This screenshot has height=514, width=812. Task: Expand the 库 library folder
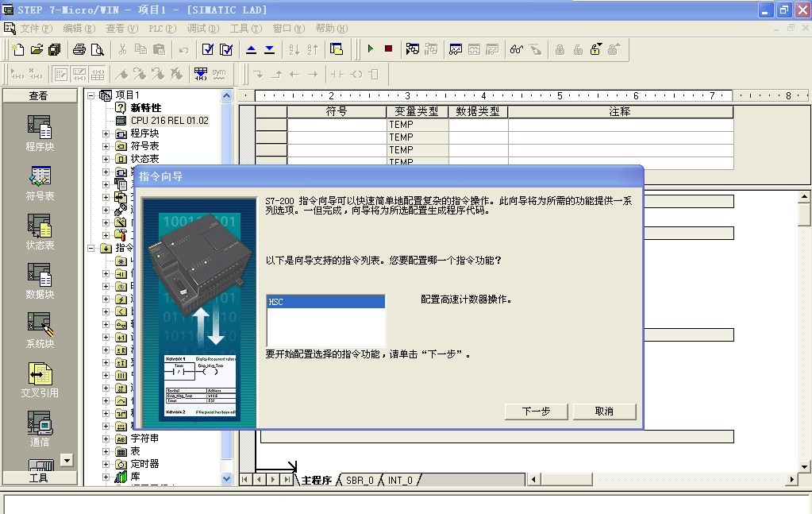[x=106, y=477]
